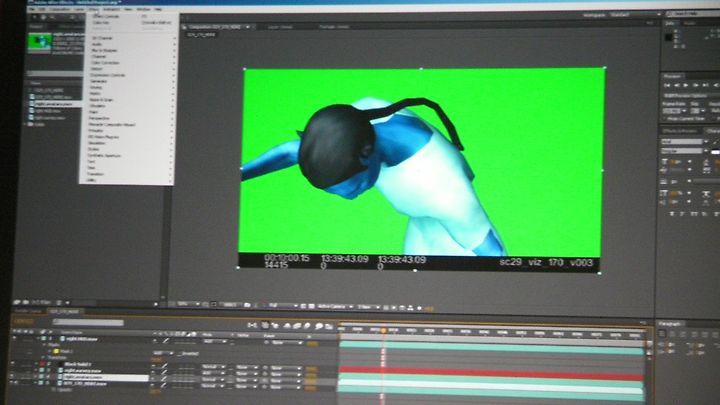Open the Parent dropdown for top layer
The height and width of the screenshot is (405, 720).
(287, 343)
